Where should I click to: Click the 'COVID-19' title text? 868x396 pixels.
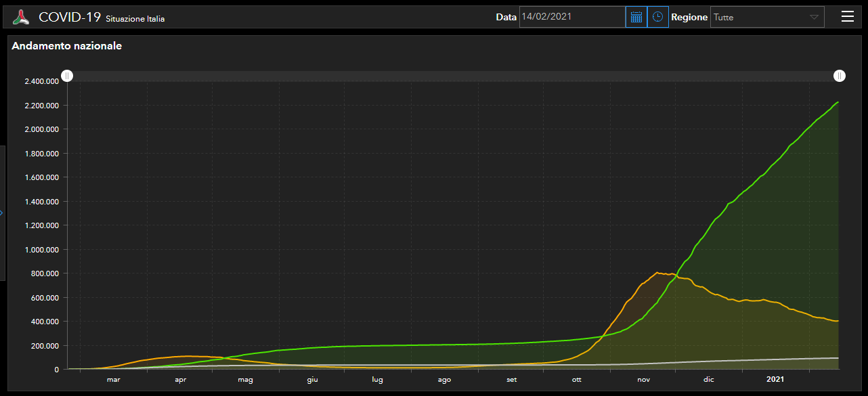click(x=70, y=18)
